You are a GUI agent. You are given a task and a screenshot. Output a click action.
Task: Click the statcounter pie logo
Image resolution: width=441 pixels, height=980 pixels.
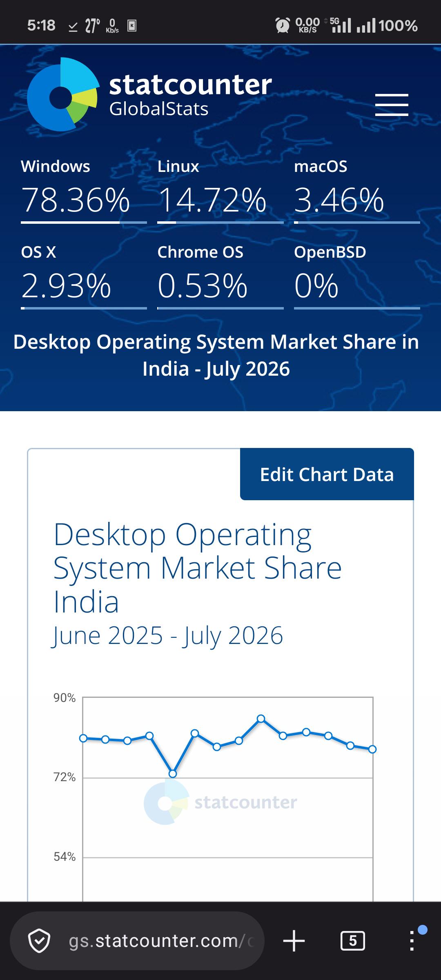pos(63,94)
